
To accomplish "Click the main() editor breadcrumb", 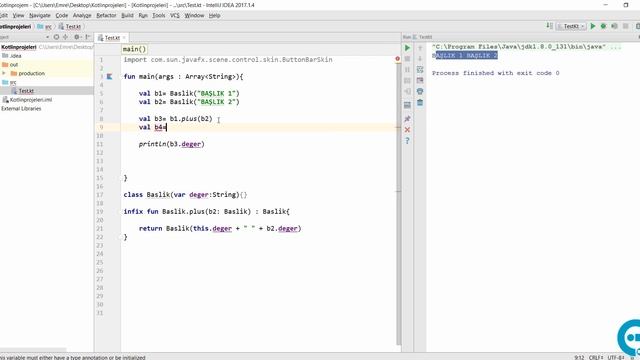I will (134, 49).
